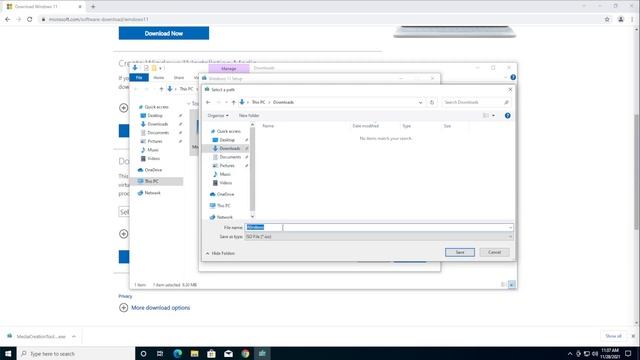Click the Back arrow in the save dialog
640x360 pixels.
pos(208,102)
